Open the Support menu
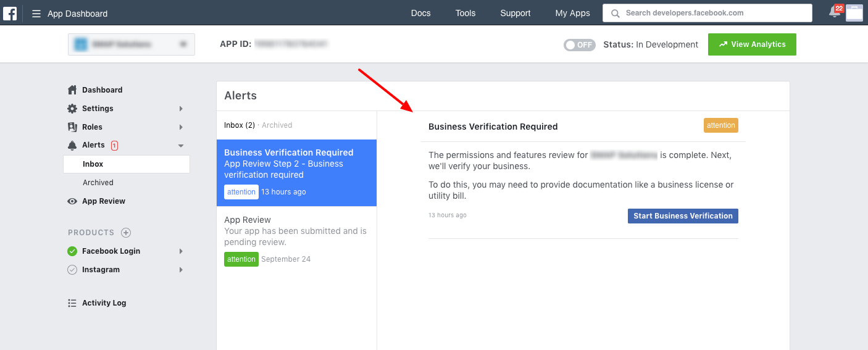Viewport: 868px width, 350px height. pyautogui.click(x=515, y=13)
